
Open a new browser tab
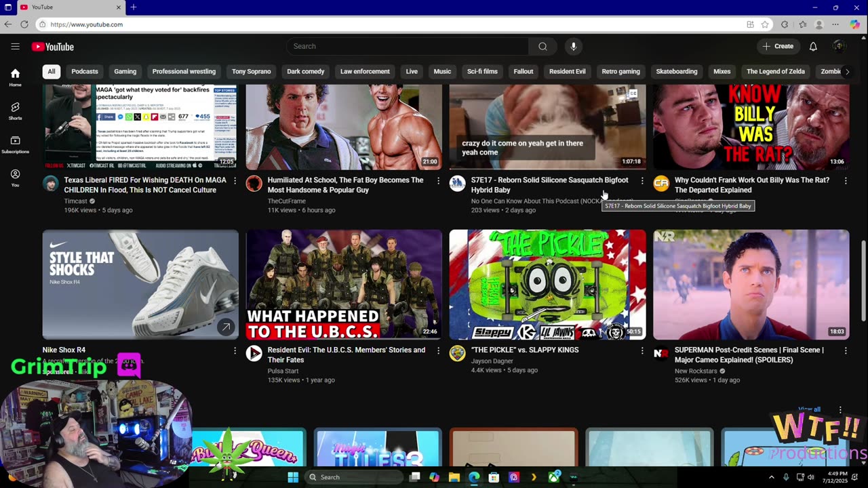point(134,7)
